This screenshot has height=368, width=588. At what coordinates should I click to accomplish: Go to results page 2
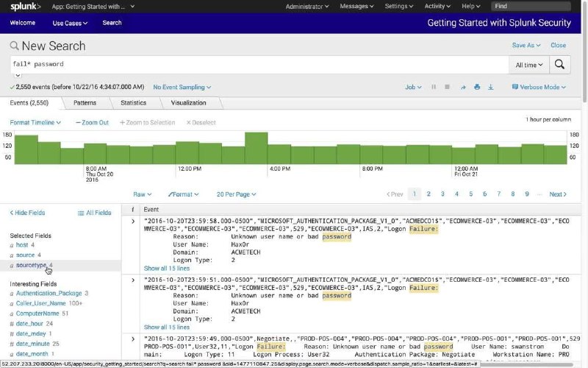click(x=429, y=194)
